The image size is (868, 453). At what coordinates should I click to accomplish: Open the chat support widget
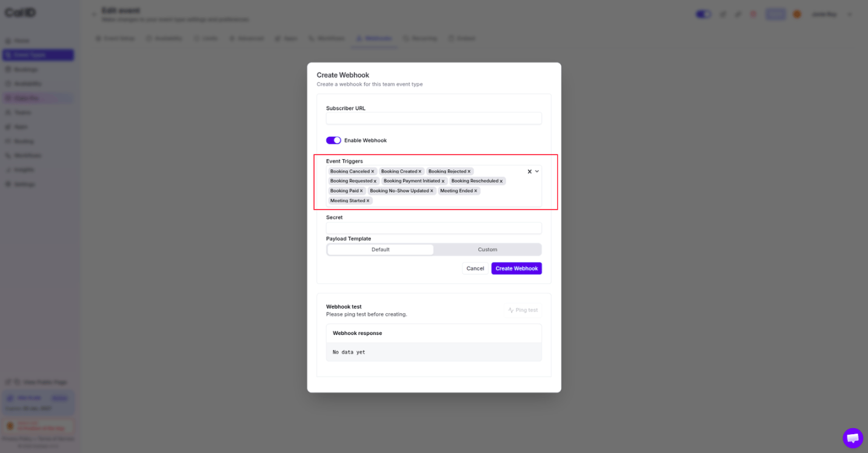852,438
